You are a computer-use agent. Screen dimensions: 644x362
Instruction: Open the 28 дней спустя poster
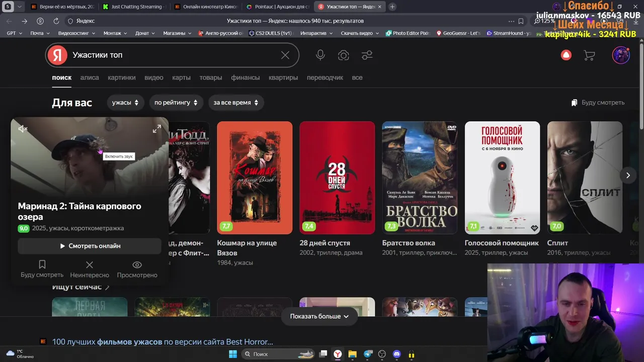pos(337,177)
